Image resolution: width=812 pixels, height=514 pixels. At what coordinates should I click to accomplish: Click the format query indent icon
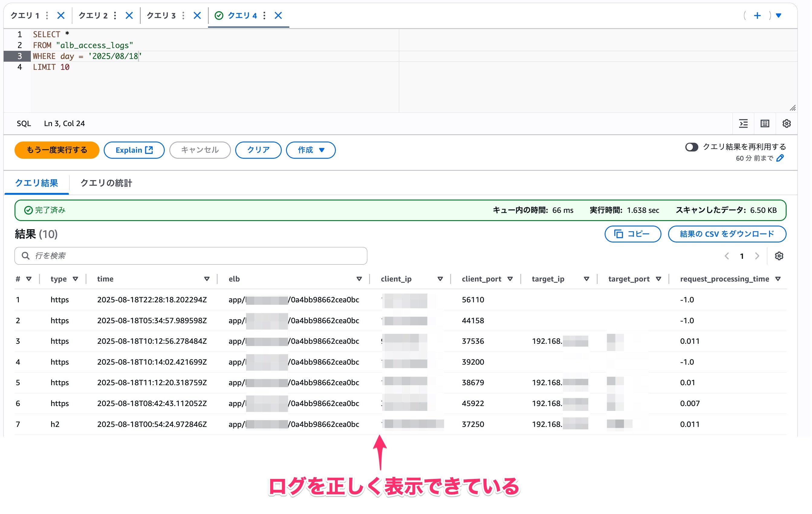tap(744, 123)
